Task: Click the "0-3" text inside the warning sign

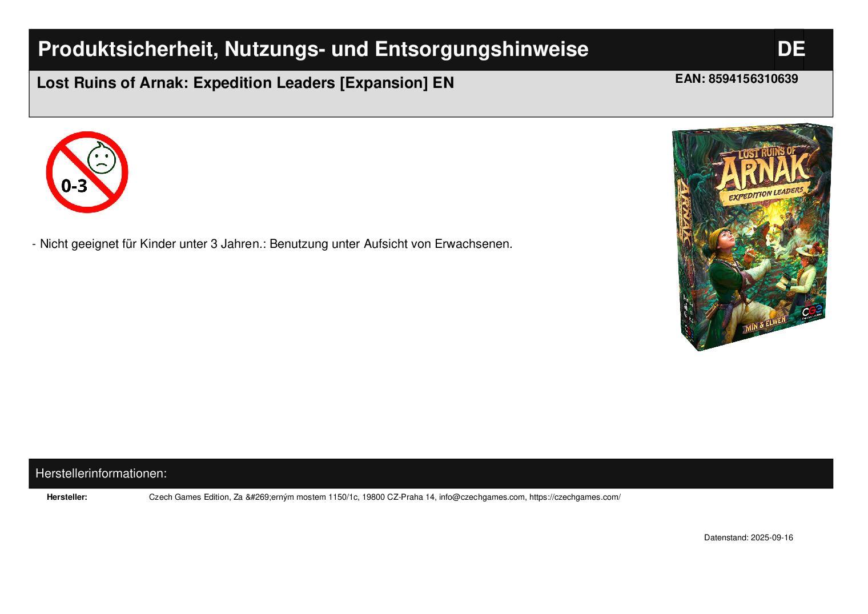Action: pyautogui.click(x=75, y=186)
